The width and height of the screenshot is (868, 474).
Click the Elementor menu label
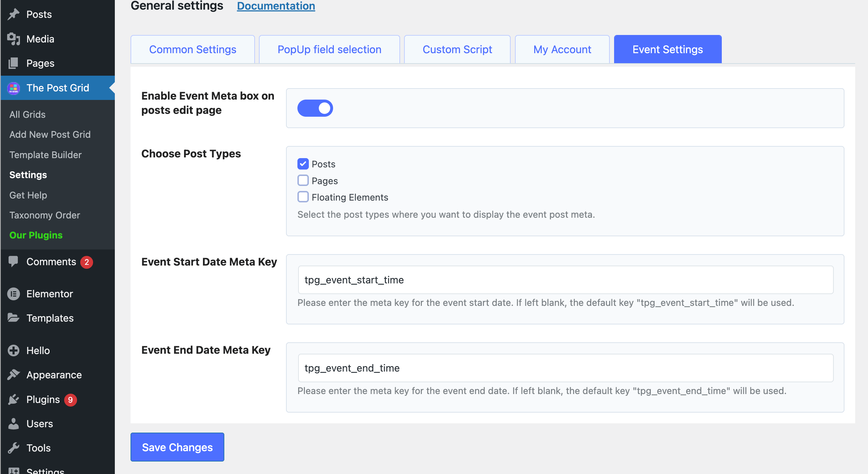(x=50, y=294)
